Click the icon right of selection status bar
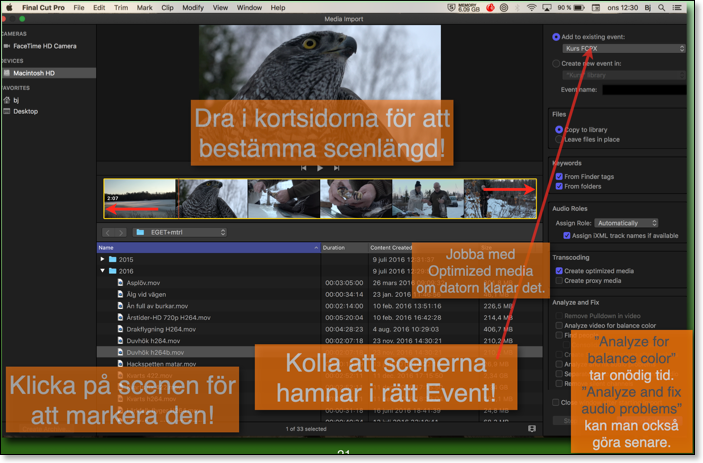Image resolution: width=703 pixels, height=463 pixels. pyautogui.click(x=532, y=429)
